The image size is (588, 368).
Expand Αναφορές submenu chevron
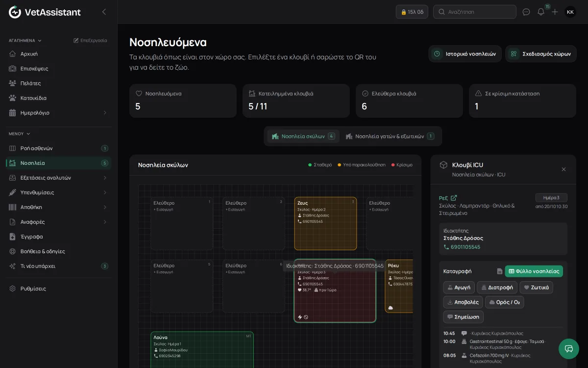pyautogui.click(x=104, y=222)
